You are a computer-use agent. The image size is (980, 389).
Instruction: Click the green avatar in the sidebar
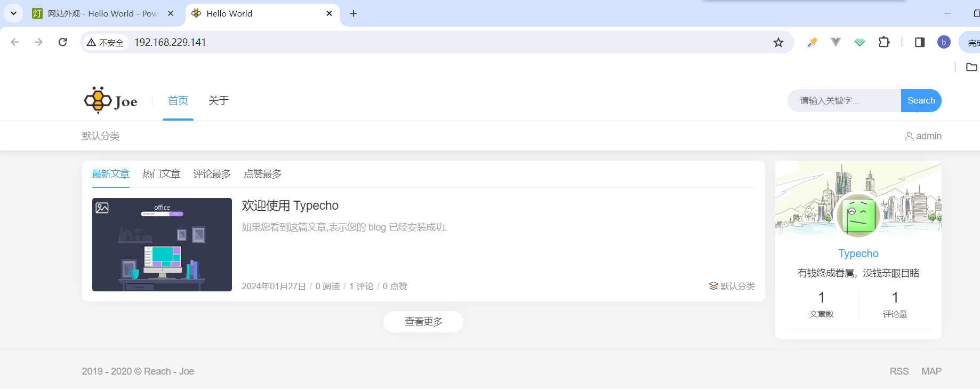tap(858, 215)
